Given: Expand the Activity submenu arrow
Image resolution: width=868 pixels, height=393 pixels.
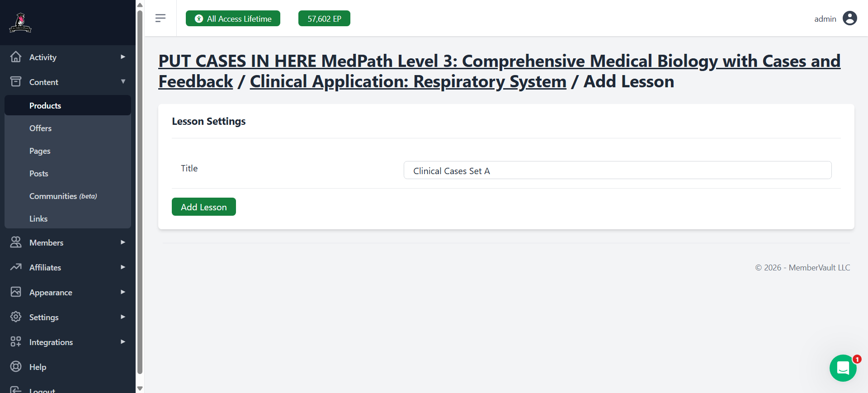Looking at the screenshot, I should pyautogui.click(x=123, y=57).
